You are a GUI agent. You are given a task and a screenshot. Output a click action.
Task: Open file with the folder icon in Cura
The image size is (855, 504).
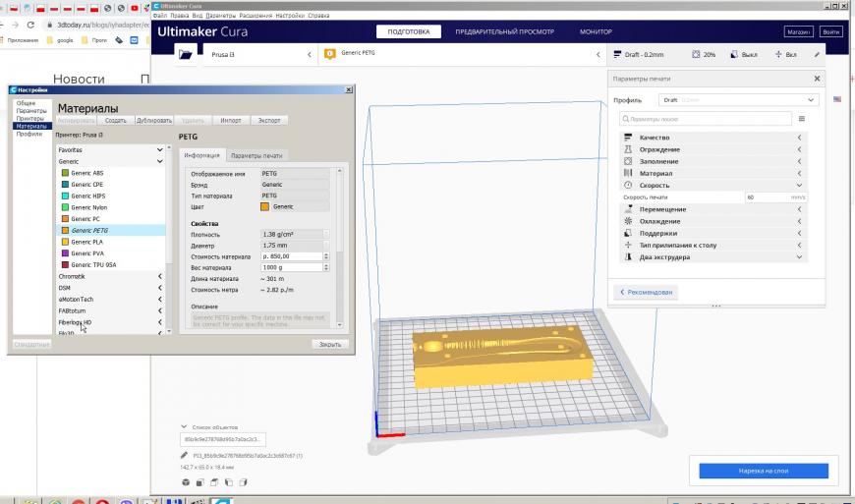click(186, 54)
